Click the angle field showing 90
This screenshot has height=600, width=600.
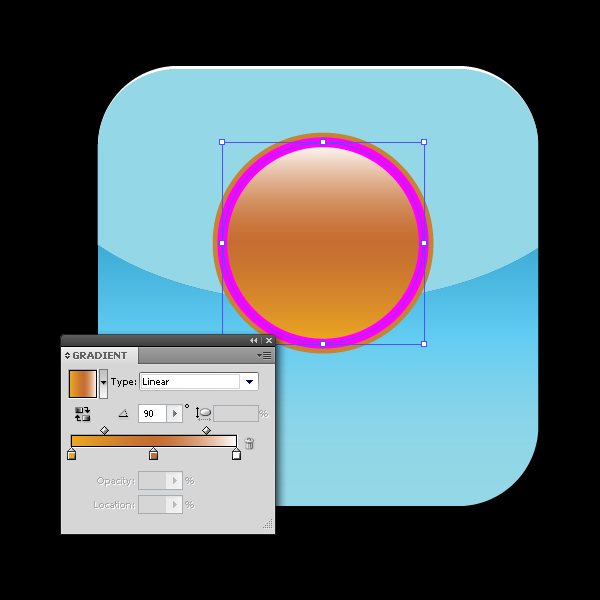[152, 414]
